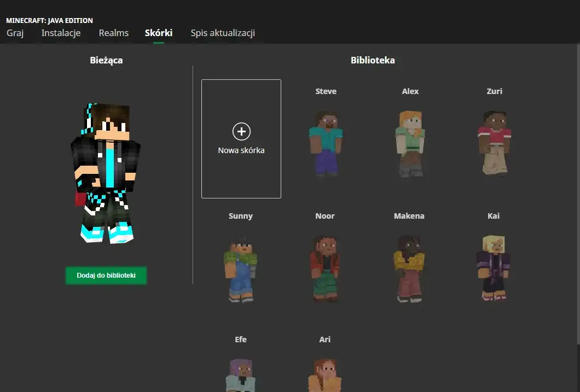Open the Instalacje tab

tap(61, 33)
